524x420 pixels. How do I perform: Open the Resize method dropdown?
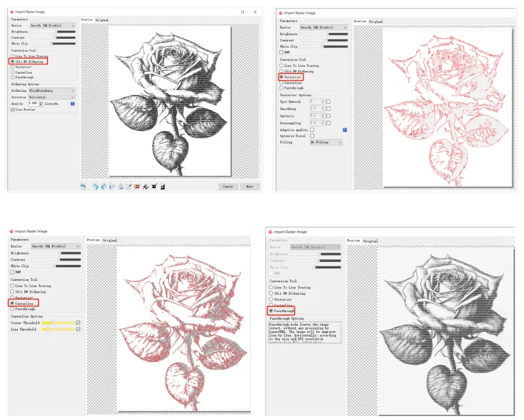tap(51, 25)
